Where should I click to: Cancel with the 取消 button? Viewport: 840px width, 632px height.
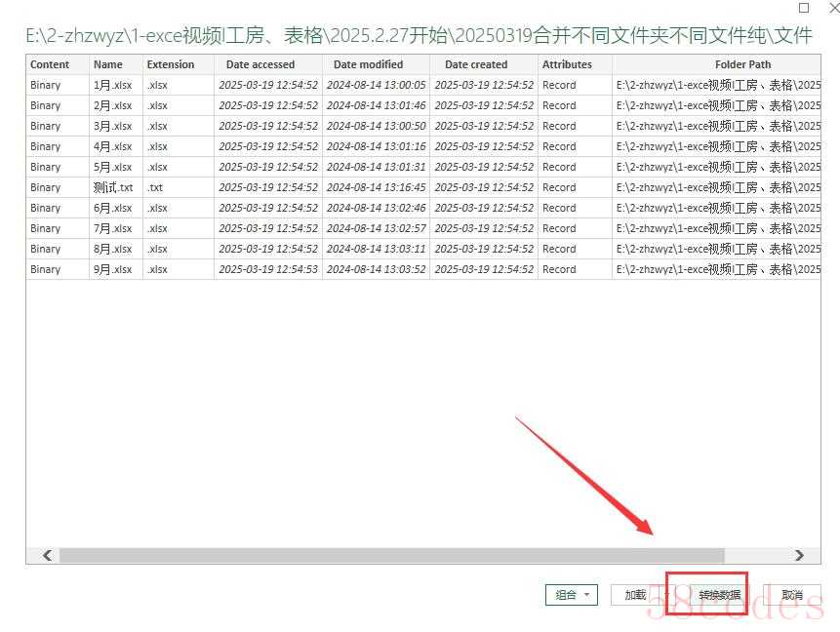coord(792,595)
